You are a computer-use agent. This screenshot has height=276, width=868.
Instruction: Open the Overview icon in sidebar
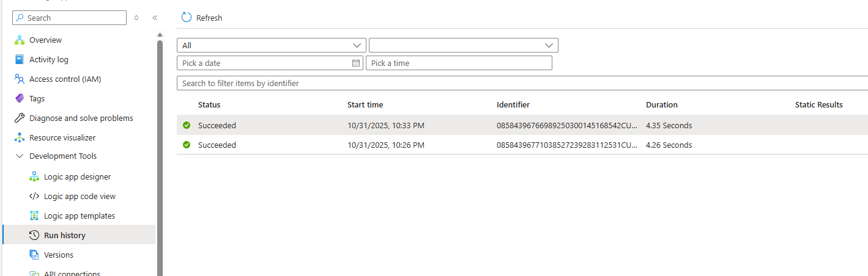pyautogui.click(x=20, y=40)
